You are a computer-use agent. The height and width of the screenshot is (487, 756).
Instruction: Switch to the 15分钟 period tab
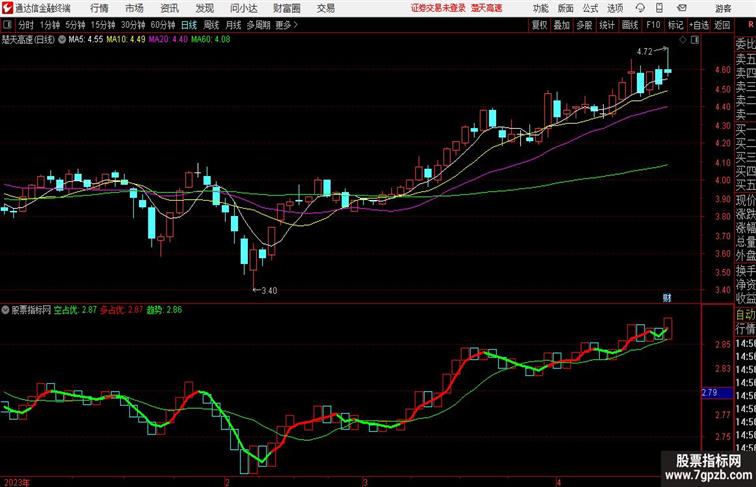coord(103,25)
